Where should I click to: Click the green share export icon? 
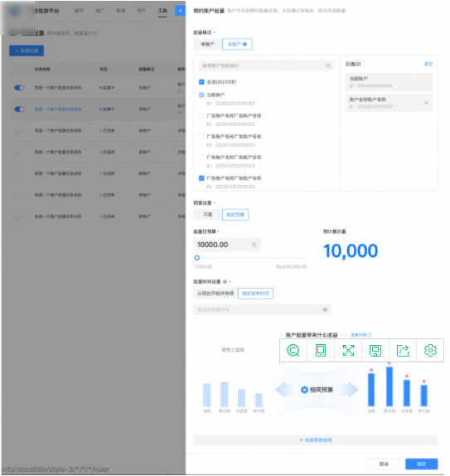pos(403,350)
